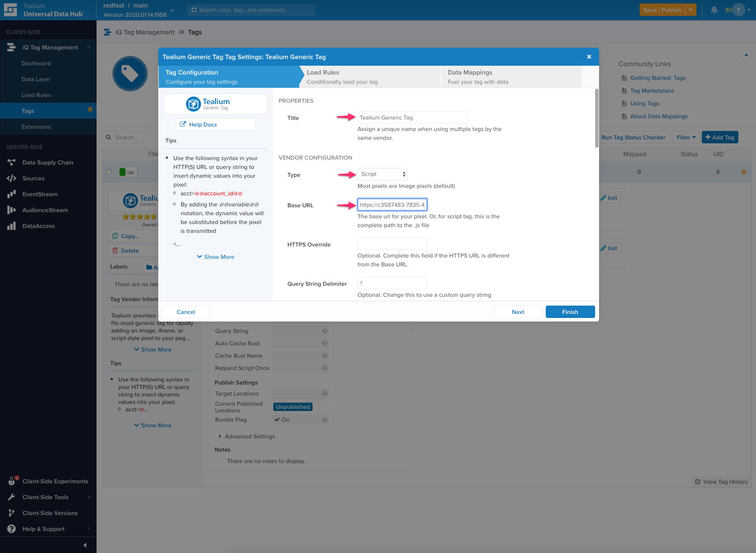This screenshot has width=756, height=553.
Task: Open Load Rules in sidebar
Action: [x=36, y=95]
